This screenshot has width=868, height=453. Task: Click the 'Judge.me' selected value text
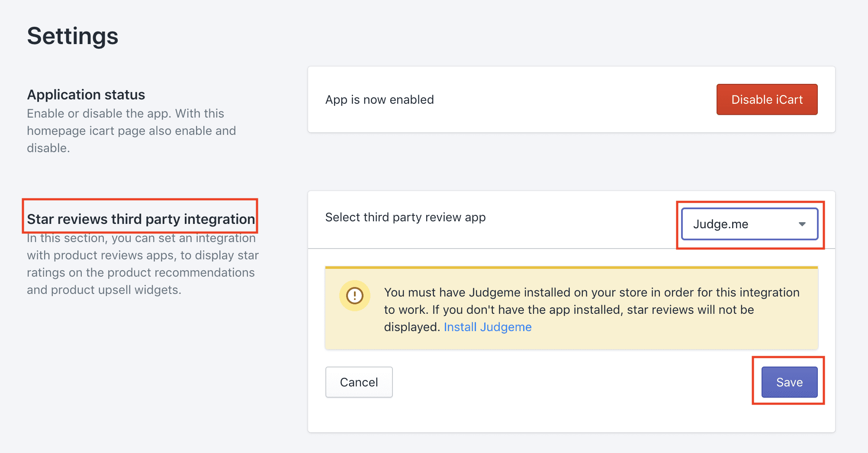[x=720, y=224]
